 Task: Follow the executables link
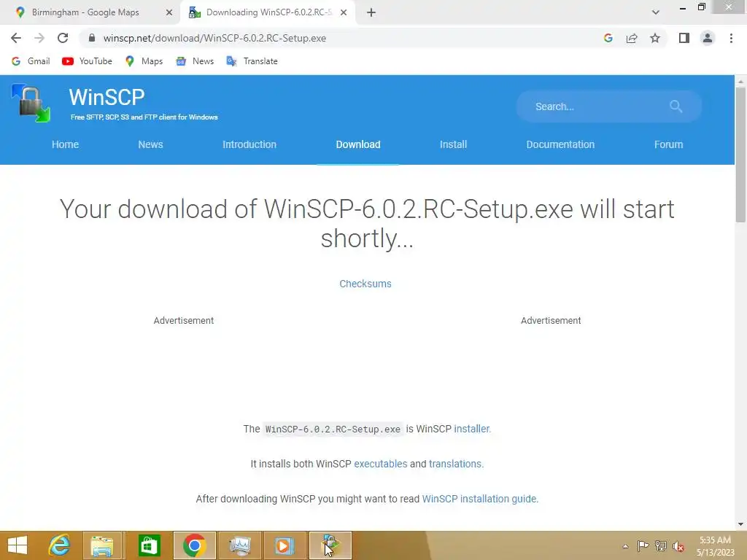point(381,464)
